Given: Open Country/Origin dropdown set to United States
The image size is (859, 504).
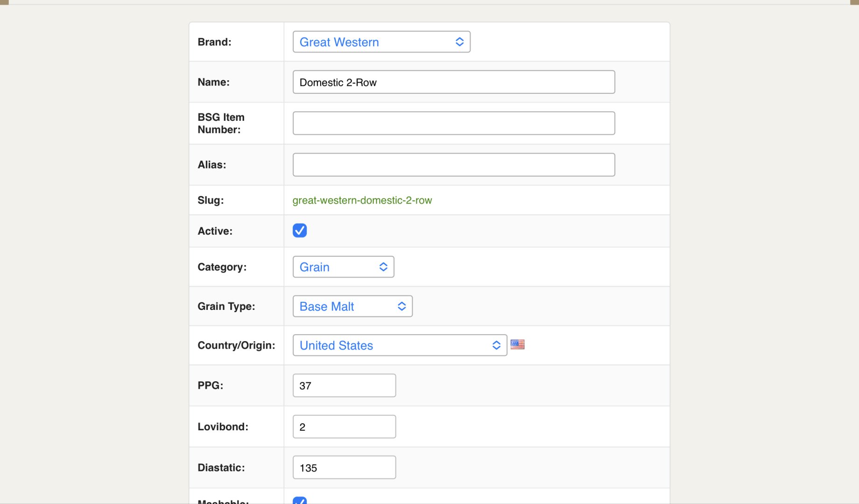Looking at the screenshot, I should tap(399, 345).
